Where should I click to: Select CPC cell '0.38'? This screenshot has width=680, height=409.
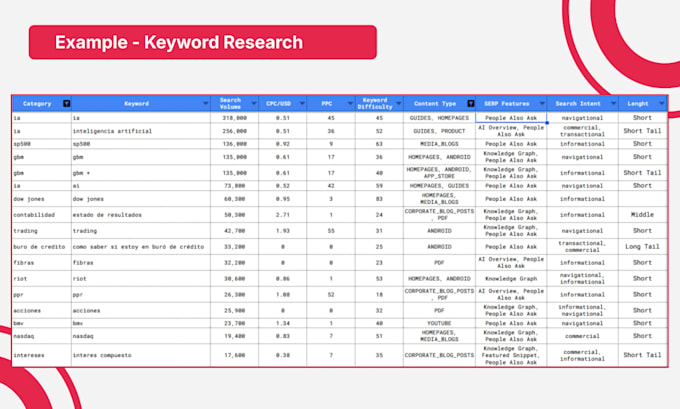(283, 355)
